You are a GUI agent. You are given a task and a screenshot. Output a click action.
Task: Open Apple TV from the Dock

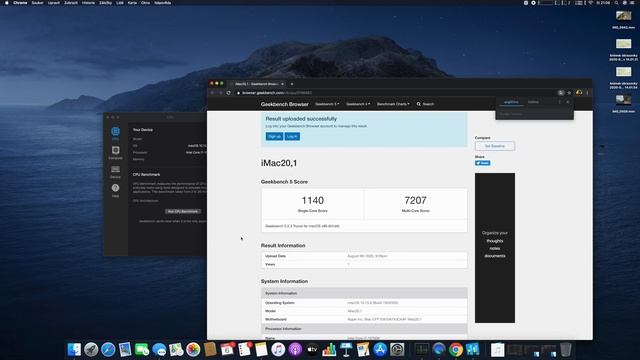click(312, 350)
